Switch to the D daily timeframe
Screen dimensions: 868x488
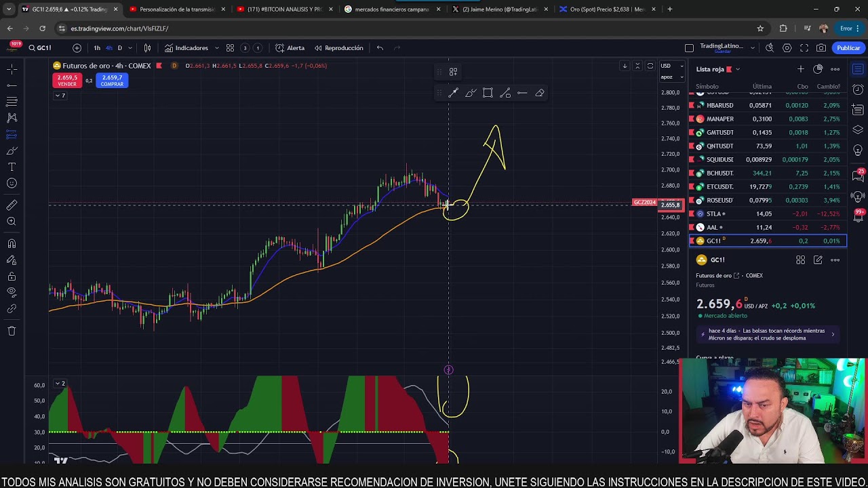pyautogui.click(x=120, y=48)
